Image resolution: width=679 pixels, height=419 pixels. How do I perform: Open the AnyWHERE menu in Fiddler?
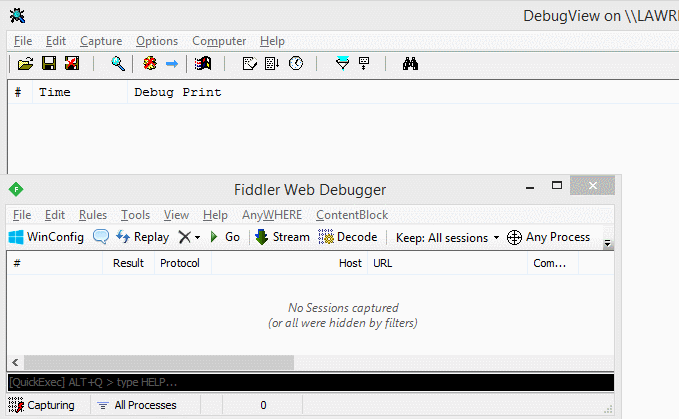[x=272, y=215]
